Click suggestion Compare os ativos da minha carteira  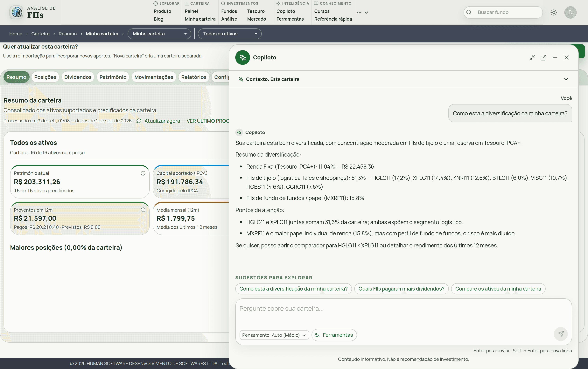pos(498,289)
